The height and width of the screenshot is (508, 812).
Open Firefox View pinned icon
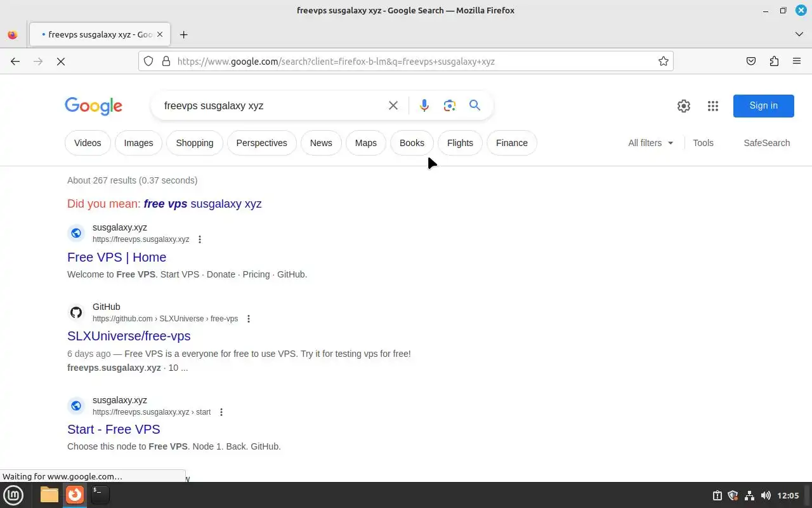coord(13,34)
